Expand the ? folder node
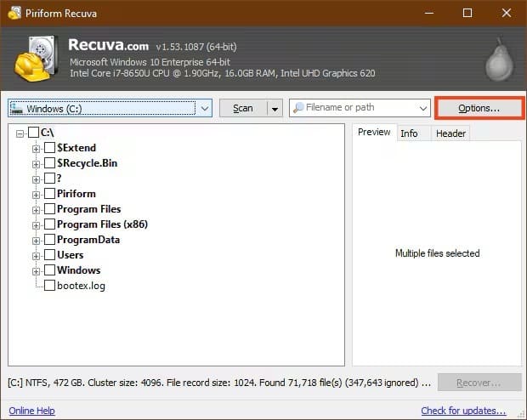 [36, 179]
